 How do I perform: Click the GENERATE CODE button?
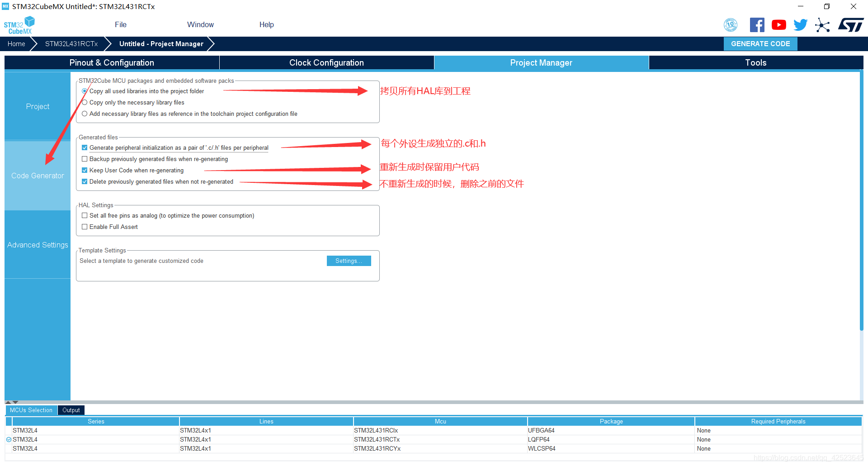coord(760,43)
